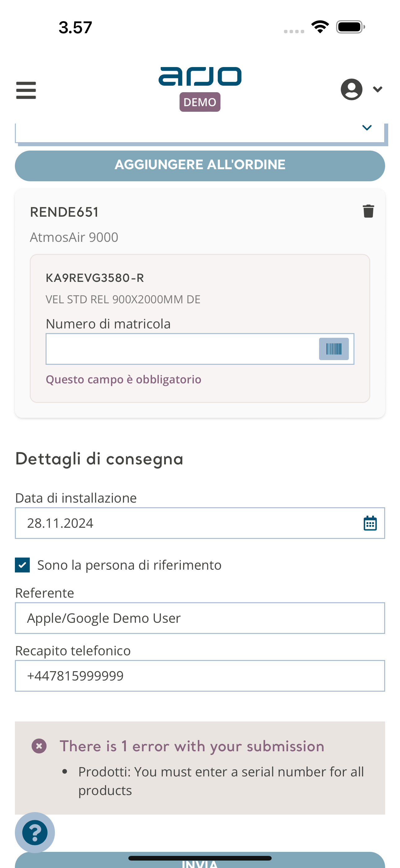Screen dimensions: 400x868
Task: Select the Data di installazione field
Action: 200,523
